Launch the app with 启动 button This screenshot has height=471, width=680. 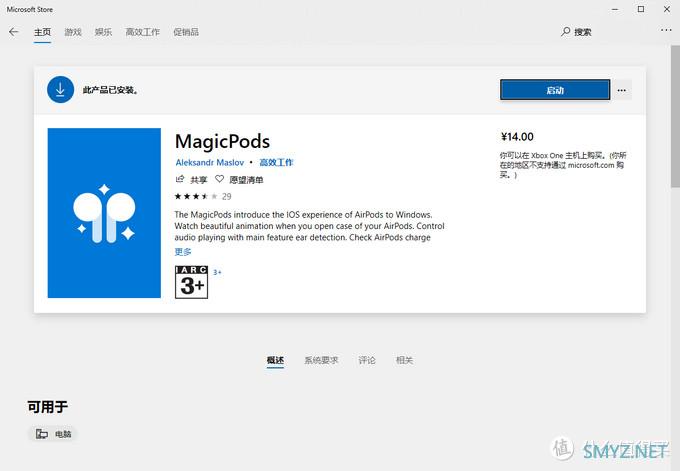pos(555,90)
